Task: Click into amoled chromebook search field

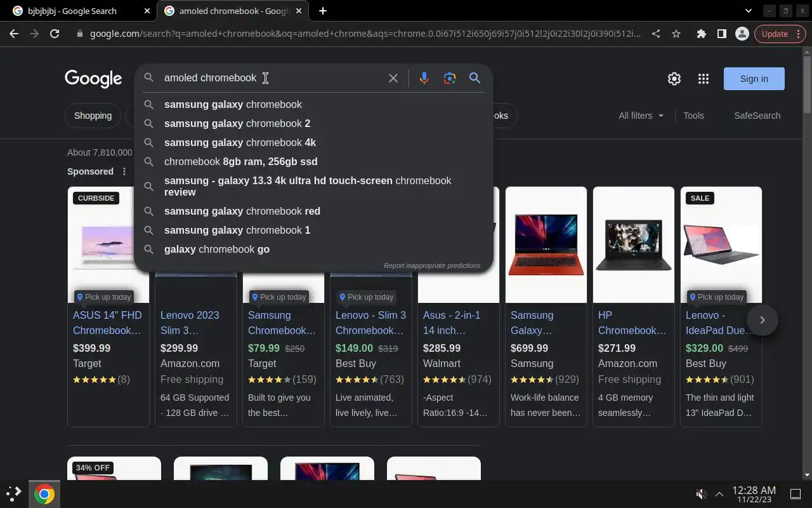Action: point(273,78)
